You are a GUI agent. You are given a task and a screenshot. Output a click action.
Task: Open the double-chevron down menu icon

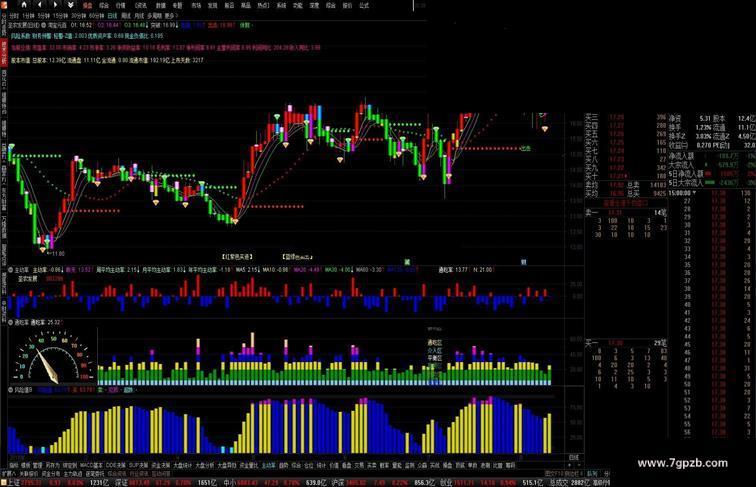(x=70, y=5)
